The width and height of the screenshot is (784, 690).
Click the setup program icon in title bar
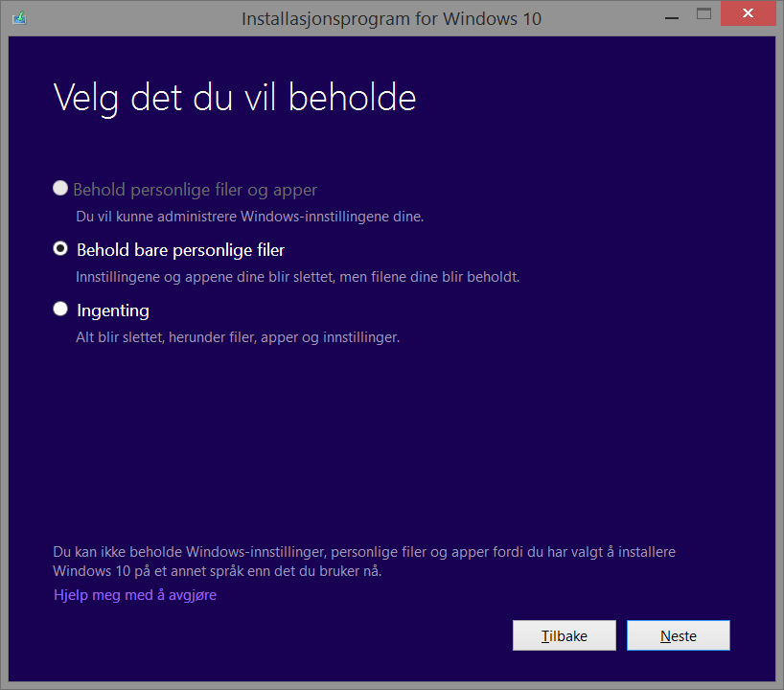click(19, 18)
